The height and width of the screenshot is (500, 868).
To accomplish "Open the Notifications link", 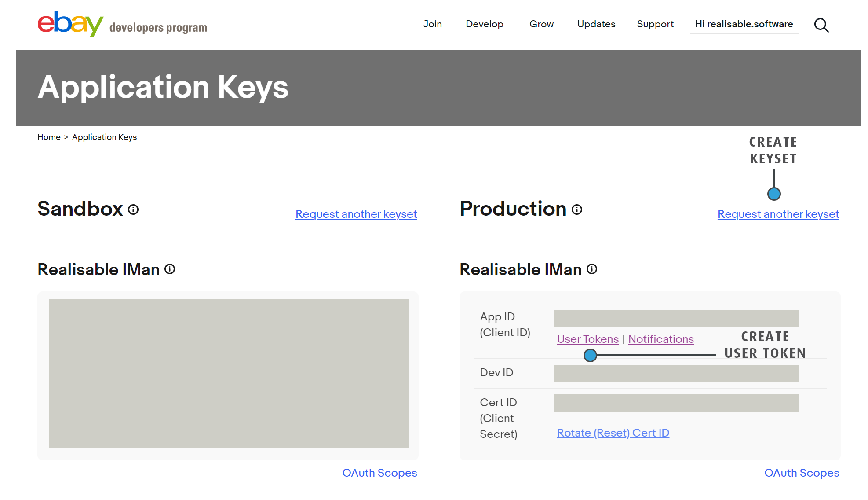I will (660, 339).
